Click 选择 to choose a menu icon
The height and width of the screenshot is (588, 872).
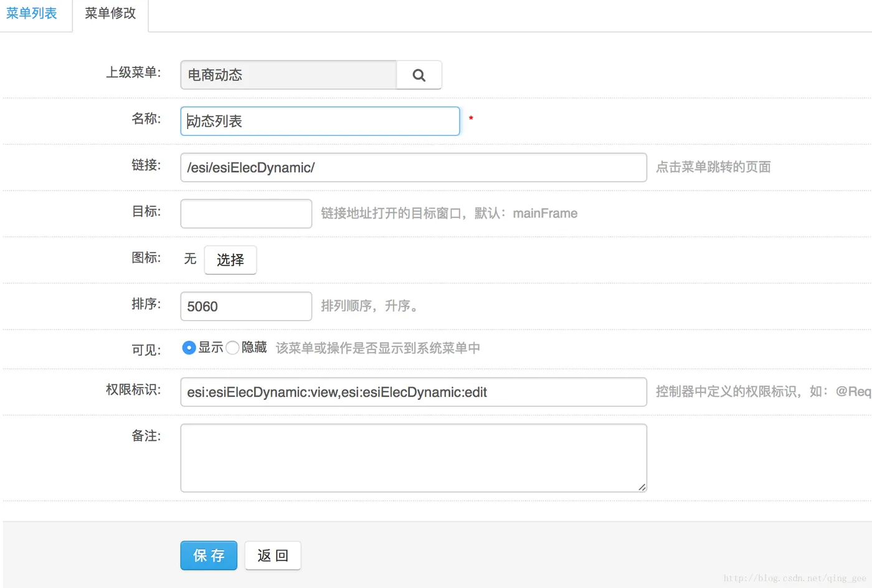[x=230, y=260]
